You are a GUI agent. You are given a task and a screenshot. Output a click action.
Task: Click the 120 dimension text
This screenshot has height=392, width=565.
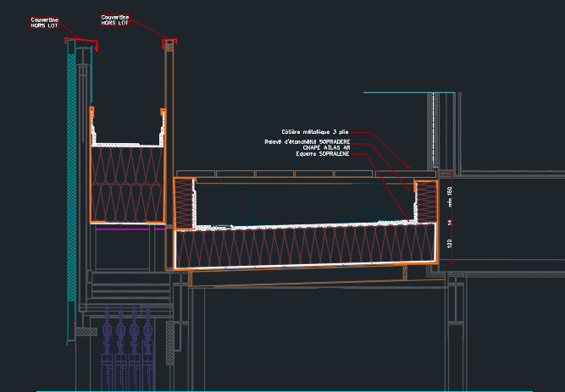pyautogui.click(x=450, y=244)
